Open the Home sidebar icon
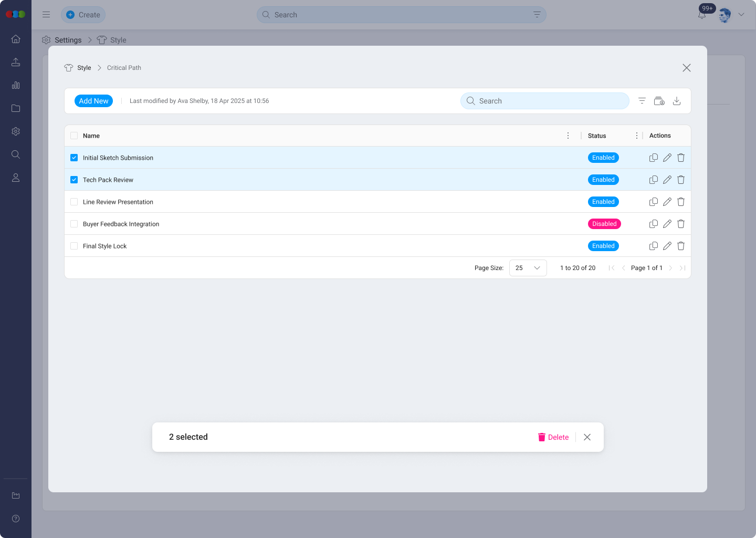This screenshot has width=756, height=538. coord(16,39)
